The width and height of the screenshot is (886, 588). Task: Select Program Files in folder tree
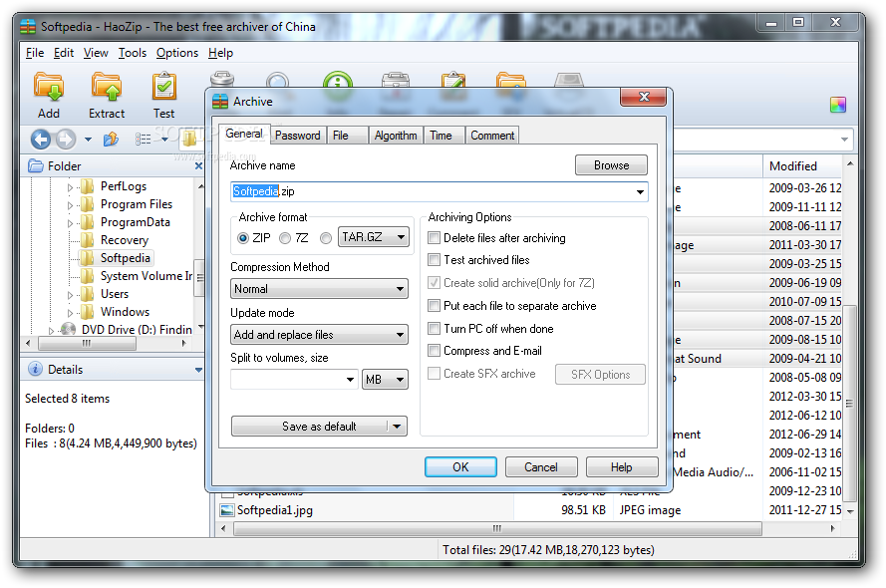pos(136,204)
